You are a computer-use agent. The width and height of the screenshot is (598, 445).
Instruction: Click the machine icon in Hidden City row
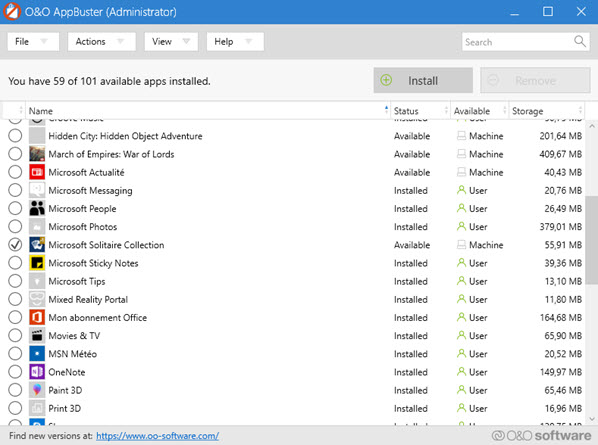coord(461,136)
